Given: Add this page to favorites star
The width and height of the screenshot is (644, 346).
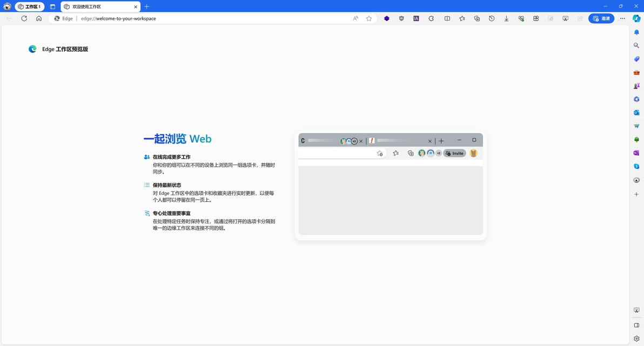Looking at the screenshot, I should tap(369, 18).
